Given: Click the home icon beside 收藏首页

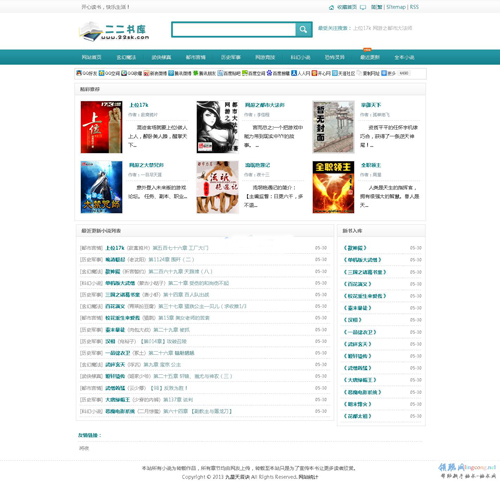Looking at the screenshot, I should (x=331, y=7).
